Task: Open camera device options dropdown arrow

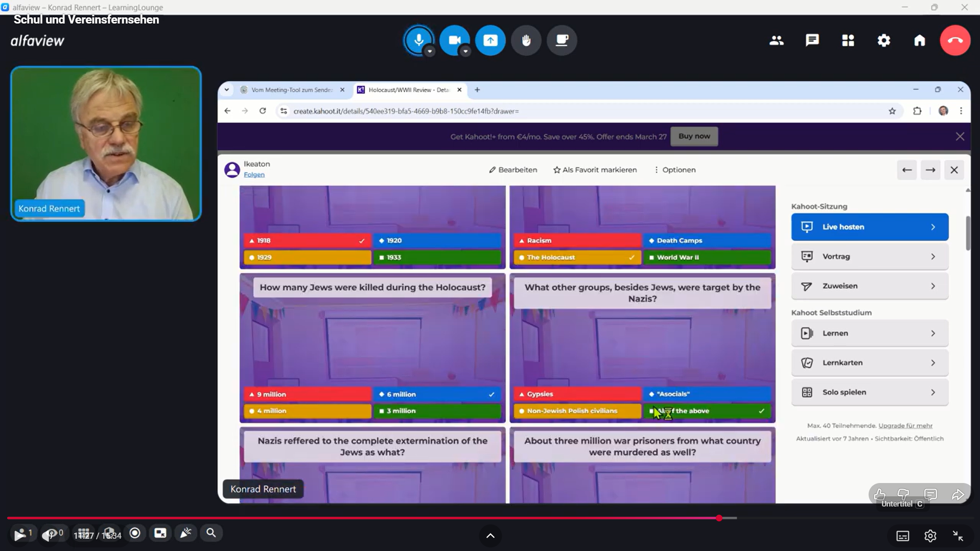Action: coord(465,52)
